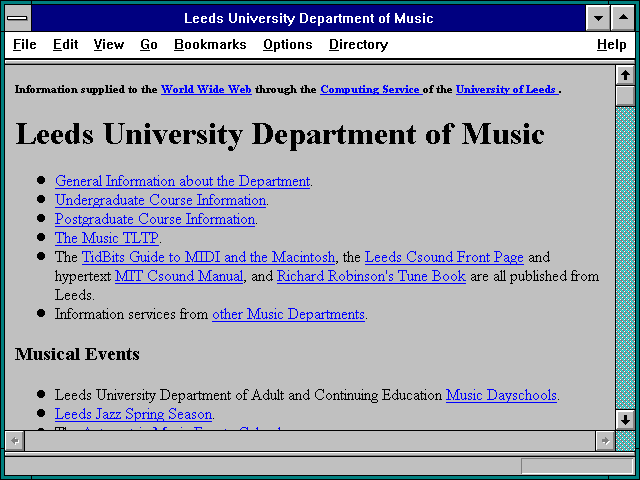
Task: Click the page heading Leeds University Department of Music
Action: [x=280, y=135]
